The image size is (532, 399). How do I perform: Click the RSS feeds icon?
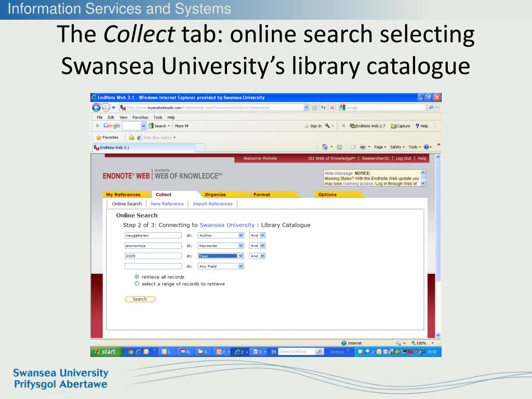pyautogui.click(x=339, y=147)
